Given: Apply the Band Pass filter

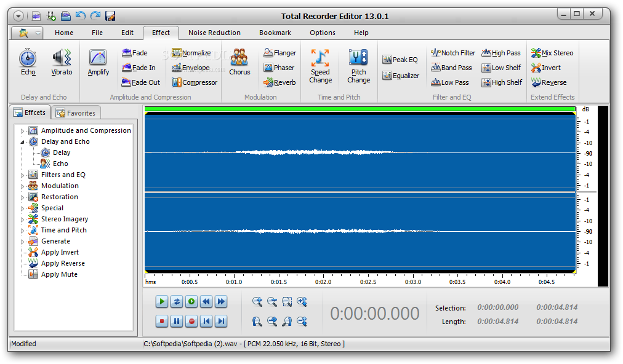Looking at the screenshot, I should [451, 68].
